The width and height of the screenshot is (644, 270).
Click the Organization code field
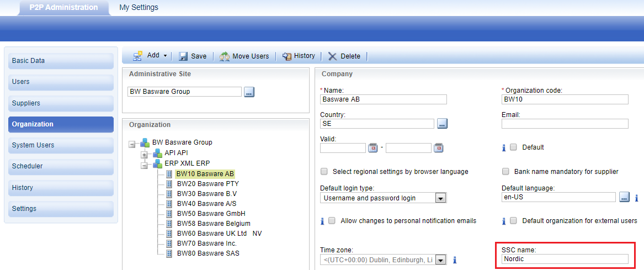(x=565, y=99)
